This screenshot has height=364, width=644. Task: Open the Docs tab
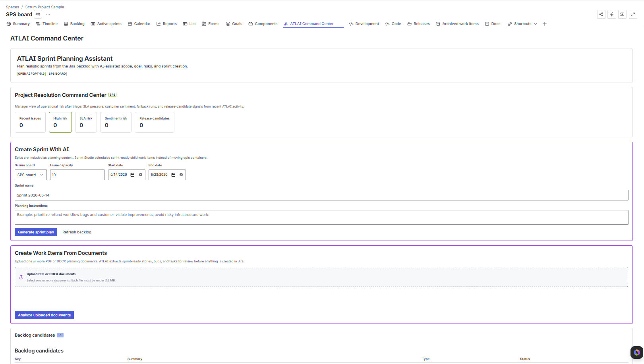493,24
